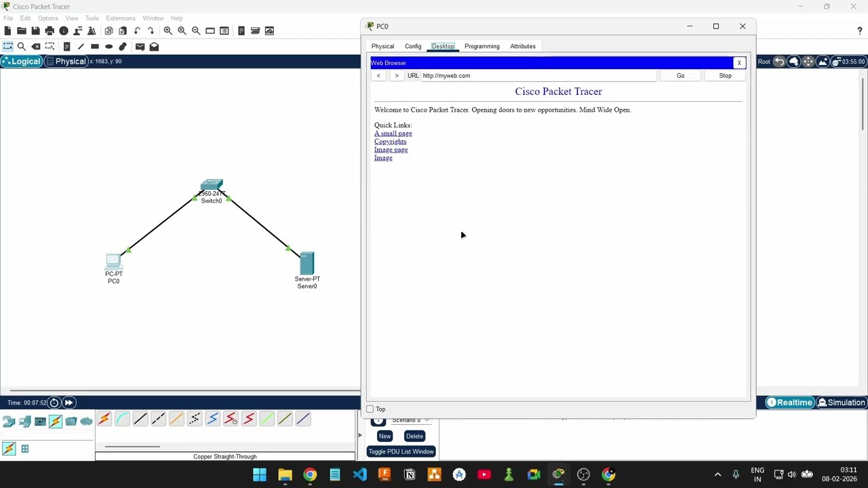Click Toggle PDU List Window
The image size is (868, 488).
(x=401, y=451)
